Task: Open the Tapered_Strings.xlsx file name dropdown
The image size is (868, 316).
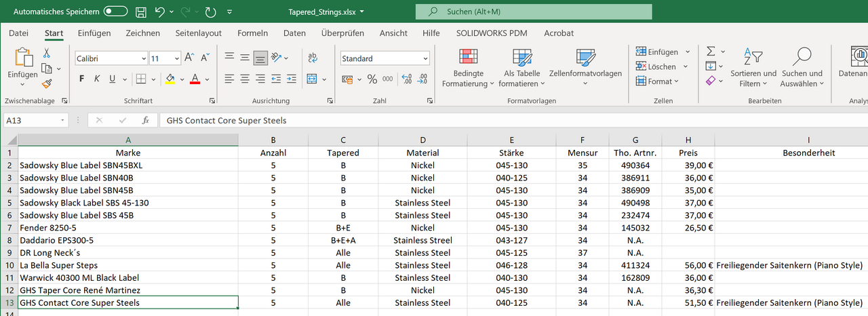Action: [x=361, y=12]
